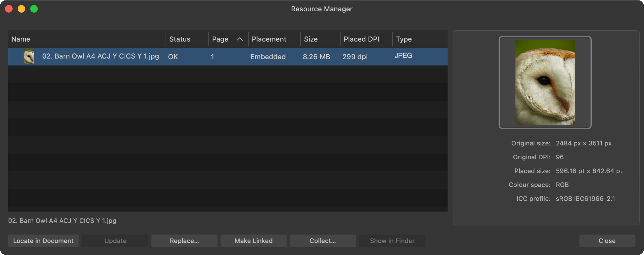
Task: Sort by the Placed DPI column
Action: tap(366, 39)
